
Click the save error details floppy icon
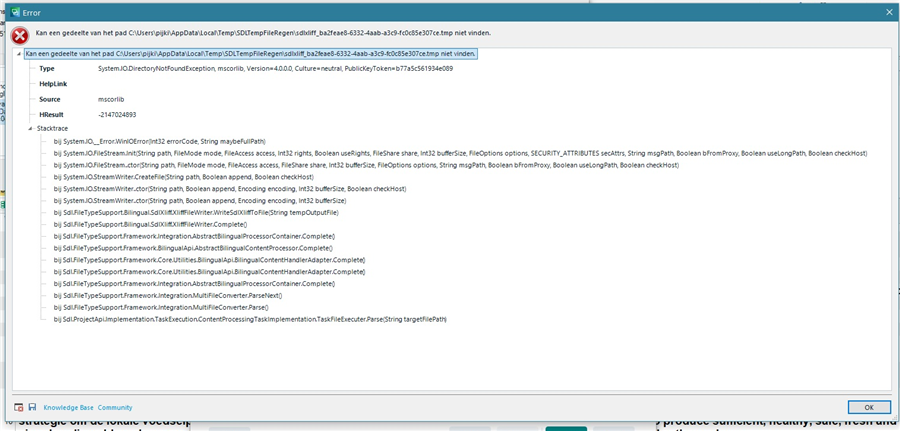click(x=32, y=407)
